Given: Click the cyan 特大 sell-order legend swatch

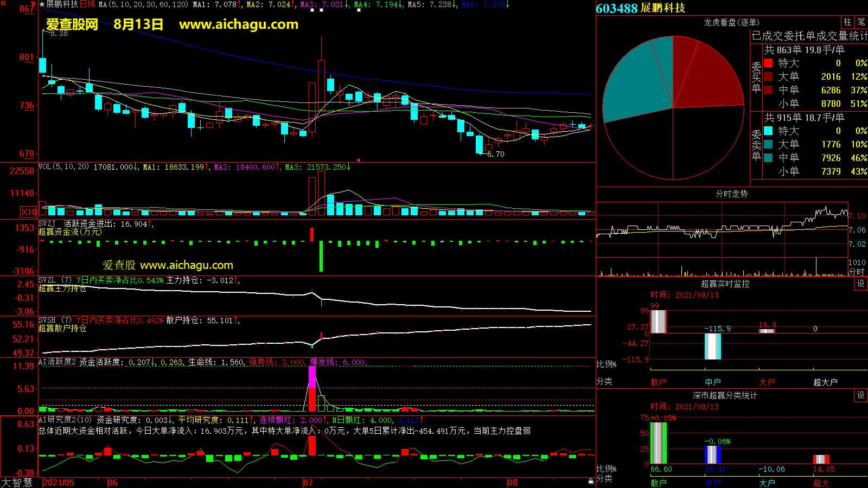Looking at the screenshot, I should tap(768, 131).
